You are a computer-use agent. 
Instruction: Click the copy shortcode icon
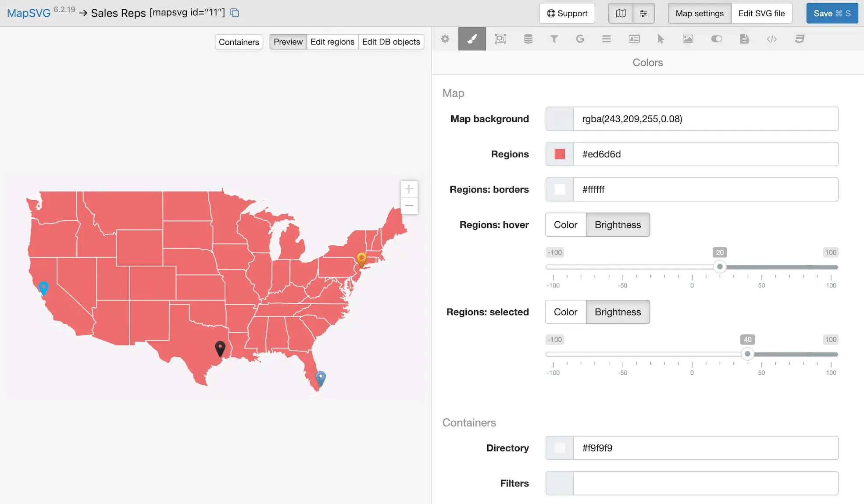pyautogui.click(x=235, y=13)
